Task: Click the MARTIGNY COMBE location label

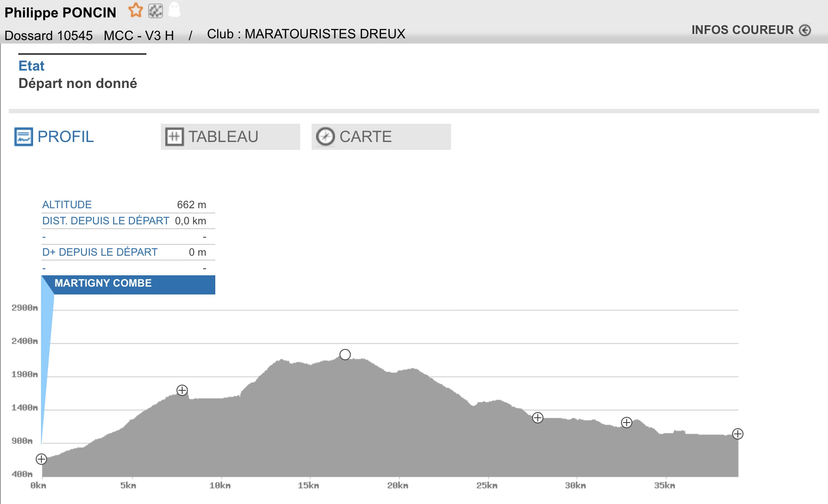Action: click(103, 283)
